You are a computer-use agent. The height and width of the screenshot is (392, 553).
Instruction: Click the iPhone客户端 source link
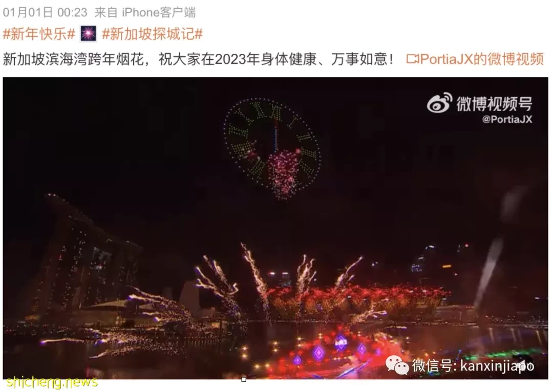[x=159, y=12]
